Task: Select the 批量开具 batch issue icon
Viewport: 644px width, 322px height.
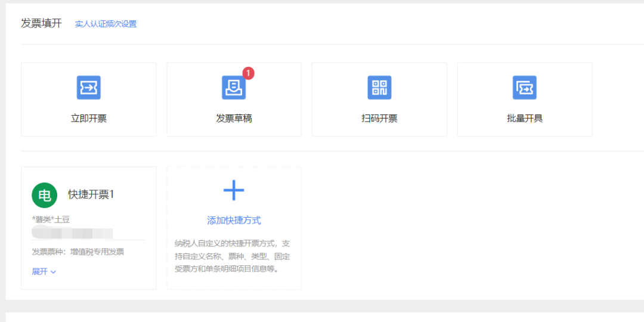Action: pyautogui.click(x=525, y=88)
